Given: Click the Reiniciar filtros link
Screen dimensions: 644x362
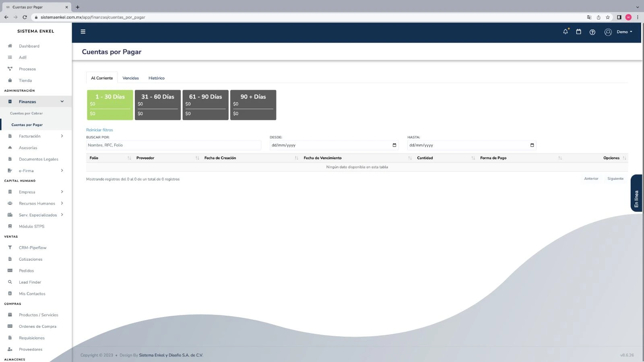Looking at the screenshot, I should [x=99, y=130].
